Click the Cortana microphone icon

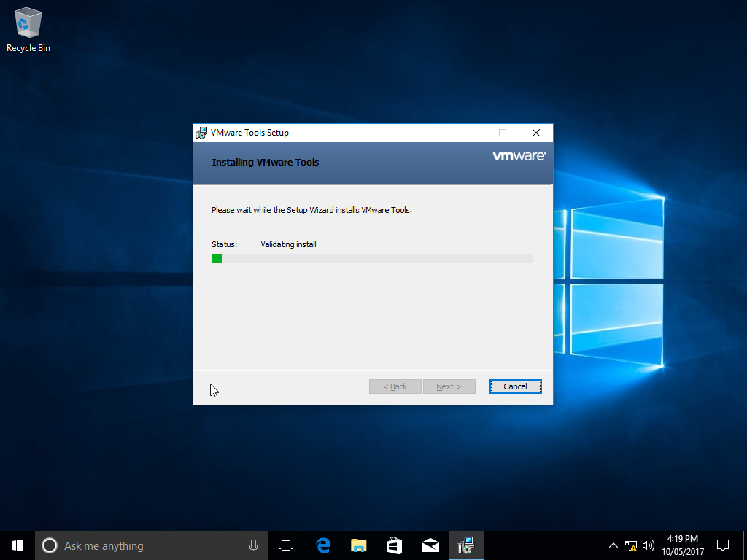(x=253, y=545)
